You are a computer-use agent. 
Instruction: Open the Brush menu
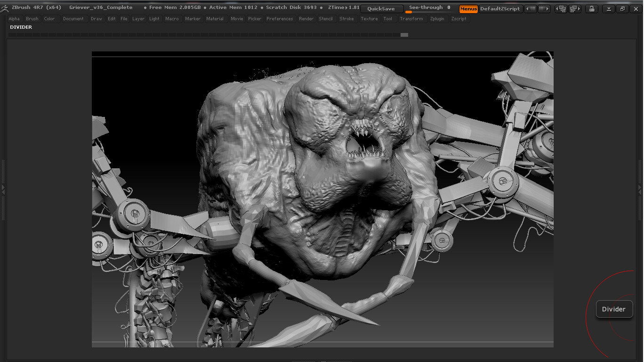pos(32,19)
